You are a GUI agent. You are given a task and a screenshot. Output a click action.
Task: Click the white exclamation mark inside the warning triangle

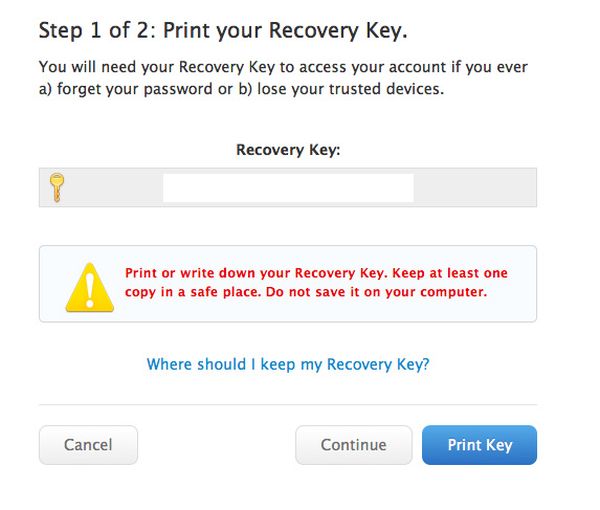[90, 291]
